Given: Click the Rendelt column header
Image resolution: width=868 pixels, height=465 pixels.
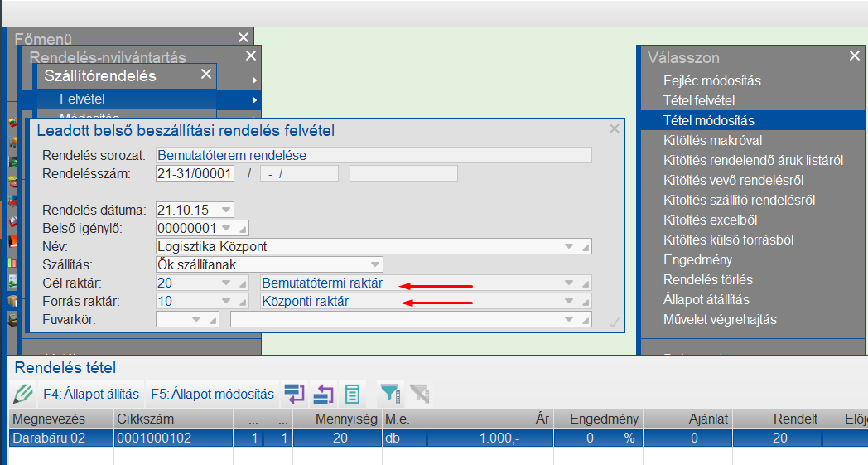Looking at the screenshot, I should [777, 419].
